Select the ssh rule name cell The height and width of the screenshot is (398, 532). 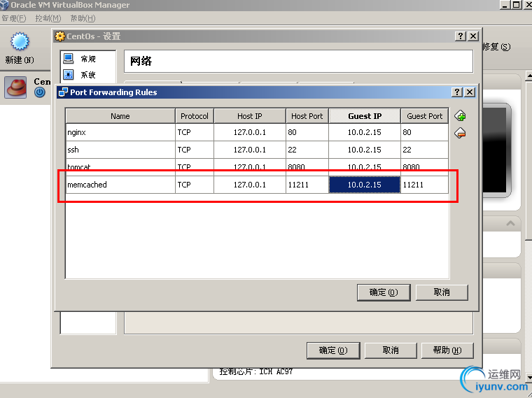[120, 150]
